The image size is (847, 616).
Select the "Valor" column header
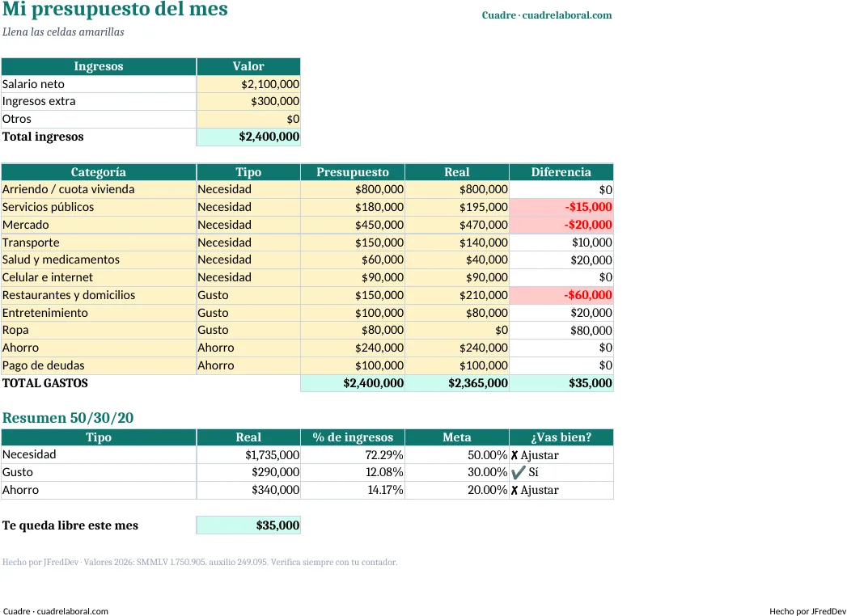tap(248, 66)
